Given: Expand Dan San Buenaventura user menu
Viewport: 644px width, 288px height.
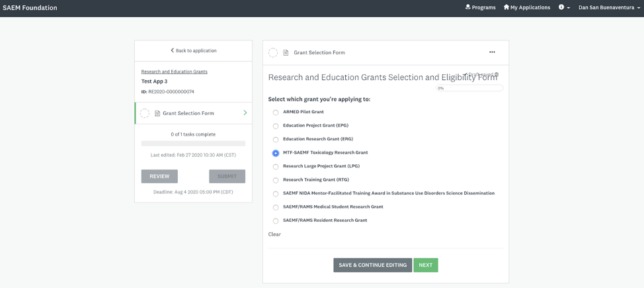Looking at the screenshot, I should 609,8.
